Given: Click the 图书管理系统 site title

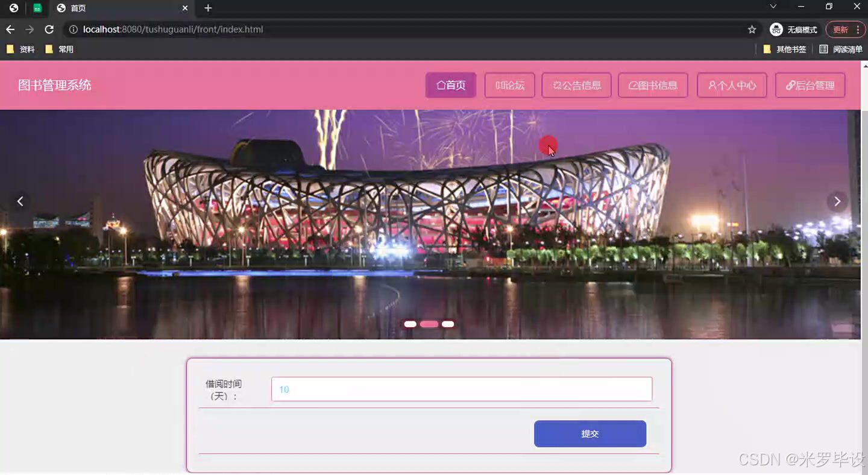Looking at the screenshot, I should [55, 85].
